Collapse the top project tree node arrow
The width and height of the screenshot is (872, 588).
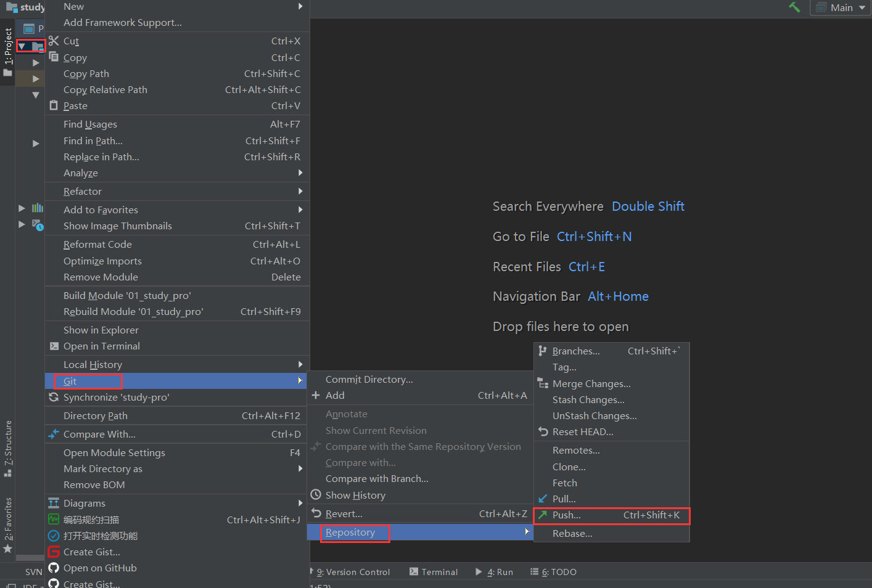[x=22, y=46]
